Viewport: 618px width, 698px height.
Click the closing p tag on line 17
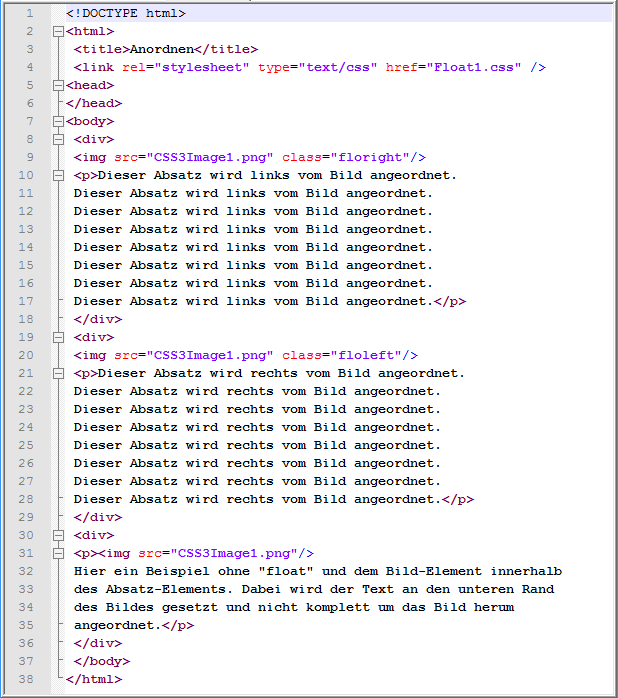pyautogui.click(x=450, y=301)
